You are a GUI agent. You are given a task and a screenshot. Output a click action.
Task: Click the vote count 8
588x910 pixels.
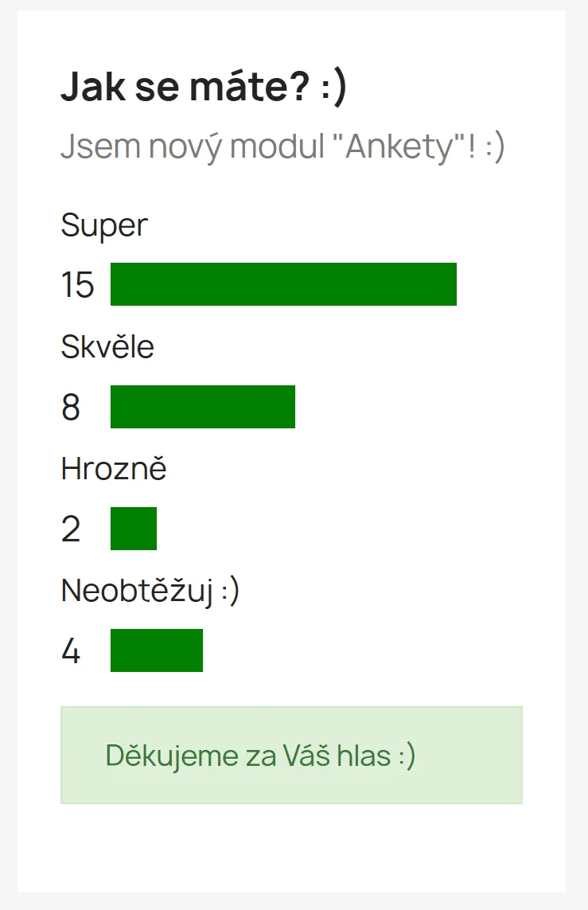pos(71,408)
